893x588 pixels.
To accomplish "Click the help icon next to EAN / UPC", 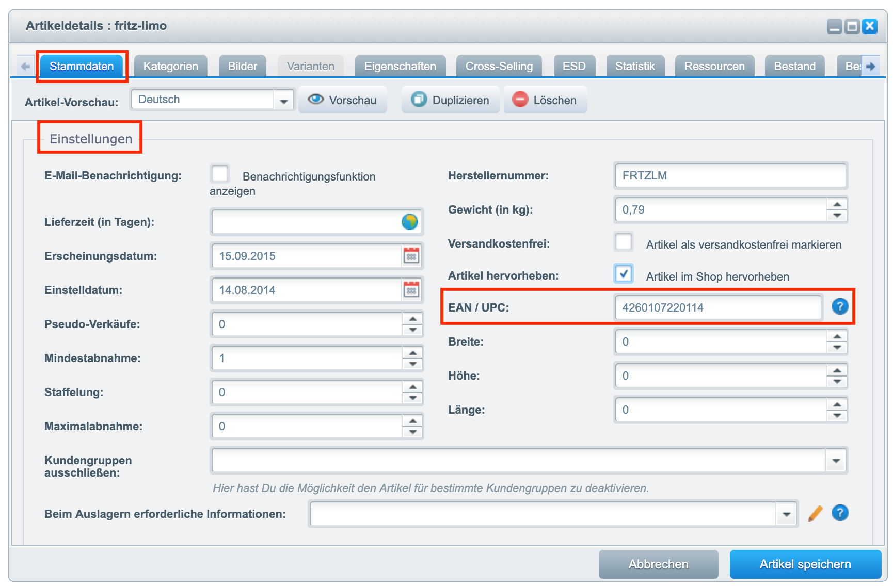I will (x=840, y=307).
